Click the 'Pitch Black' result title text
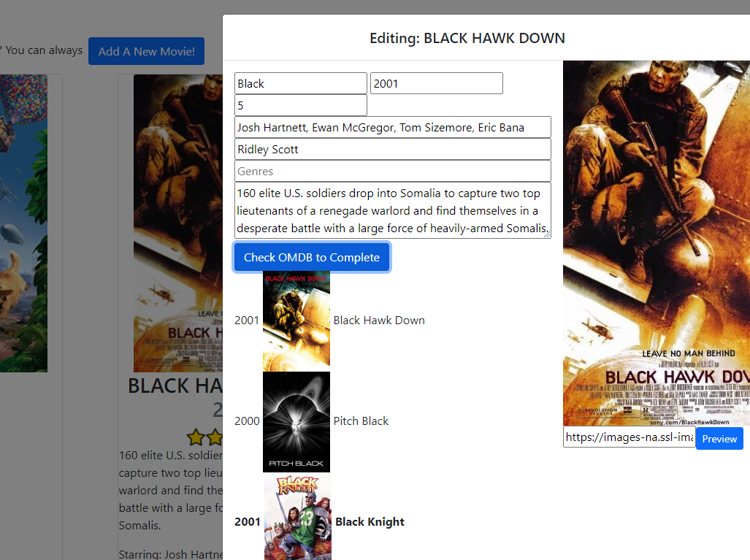This screenshot has width=750, height=560. [361, 421]
